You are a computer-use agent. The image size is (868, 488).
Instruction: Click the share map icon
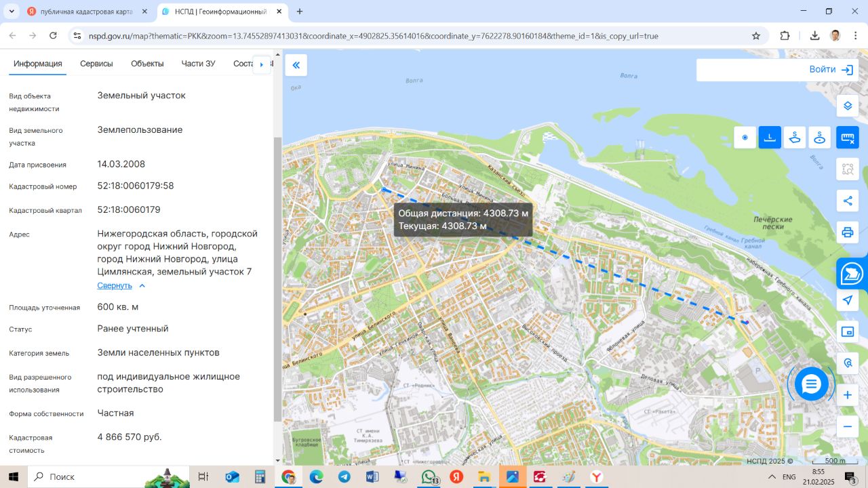pyautogui.click(x=847, y=201)
